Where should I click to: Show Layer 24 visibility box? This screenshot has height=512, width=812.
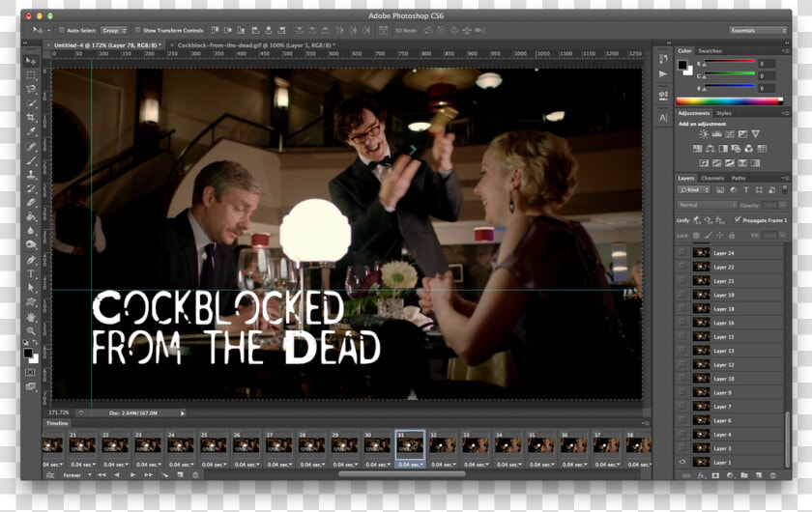(x=682, y=253)
